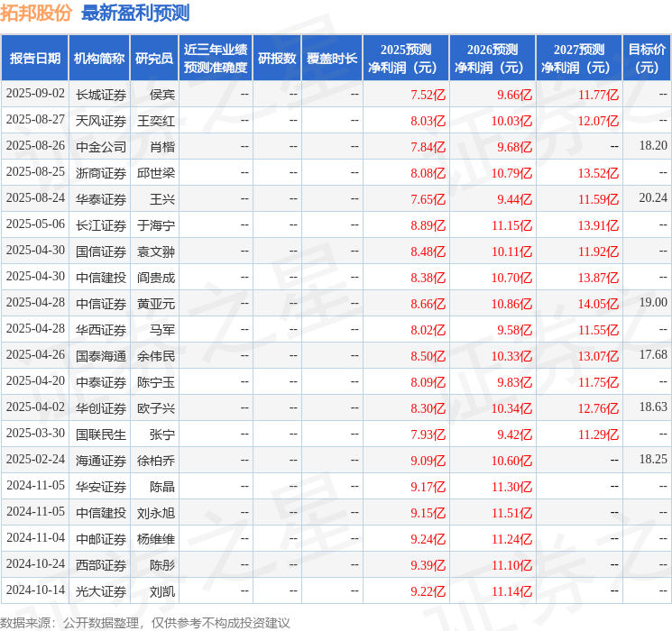Select the 17.68 target price
Viewport: 672px width, 631px height.
[653, 354]
